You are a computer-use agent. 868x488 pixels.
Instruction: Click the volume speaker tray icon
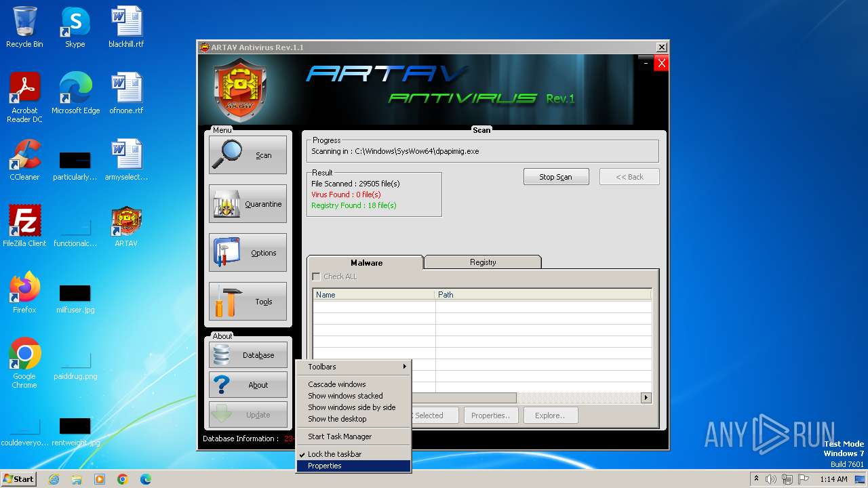(x=771, y=479)
